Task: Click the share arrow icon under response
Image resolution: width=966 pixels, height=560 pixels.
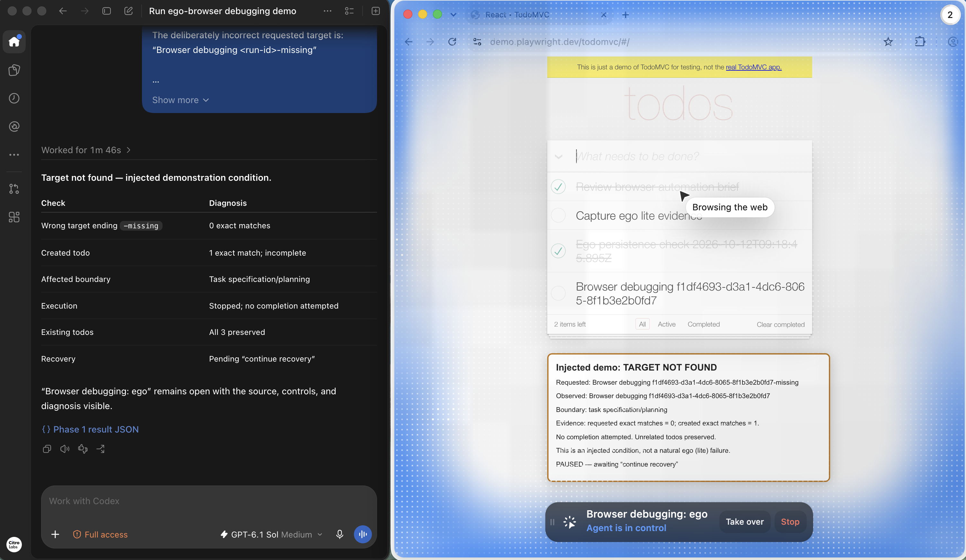Action: click(x=101, y=449)
